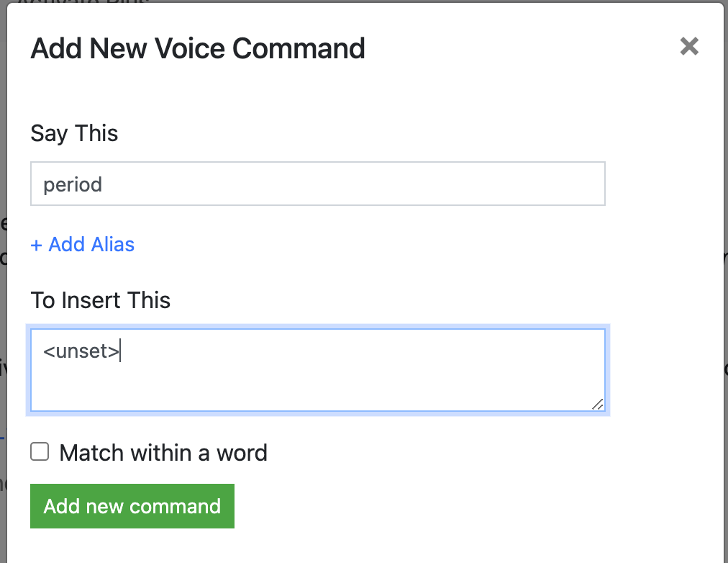Place cursor on the <unset> text
This screenshot has height=563, width=728.
(x=81, y=352)
